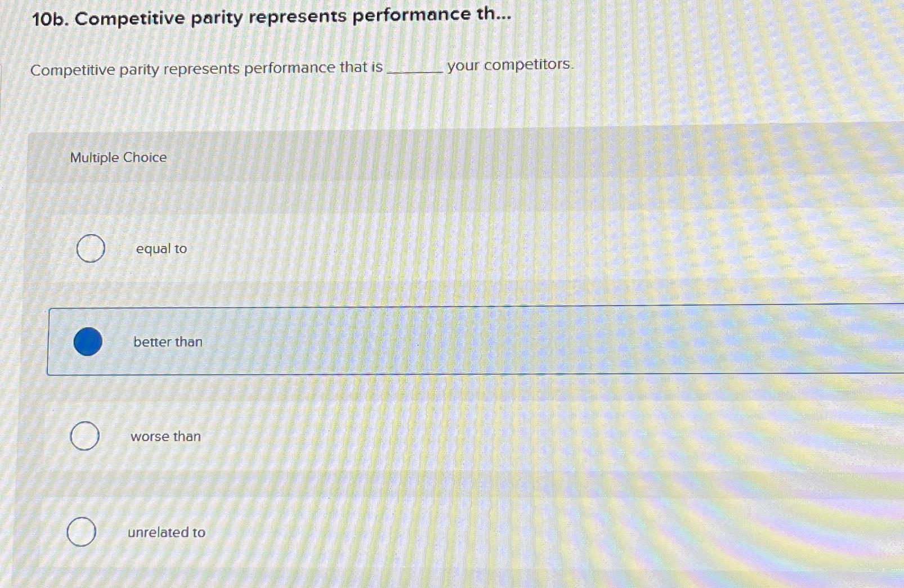The image size is (904, 588).
Task: Click the empty circle beside "equal to"
Action: tap(90, 248)
